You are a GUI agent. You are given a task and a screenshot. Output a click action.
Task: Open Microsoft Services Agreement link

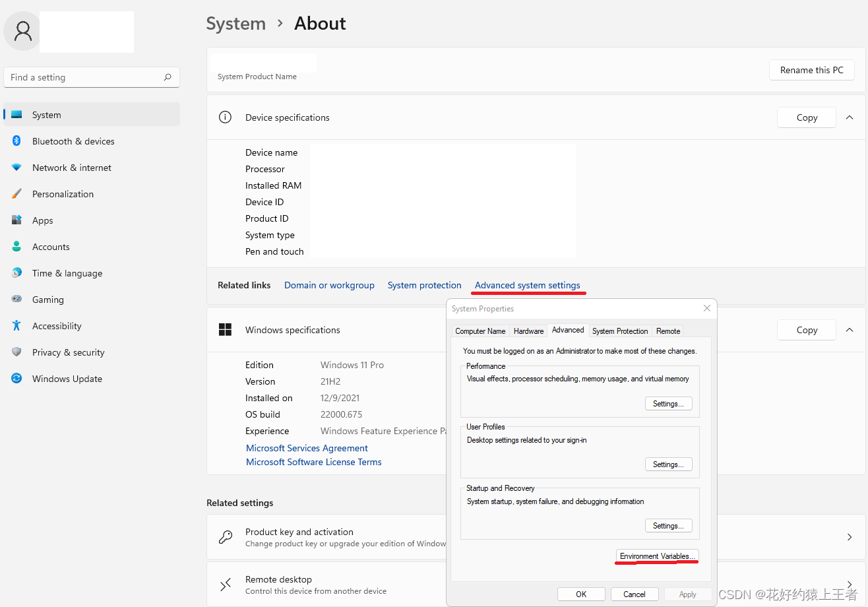(307, 448)
